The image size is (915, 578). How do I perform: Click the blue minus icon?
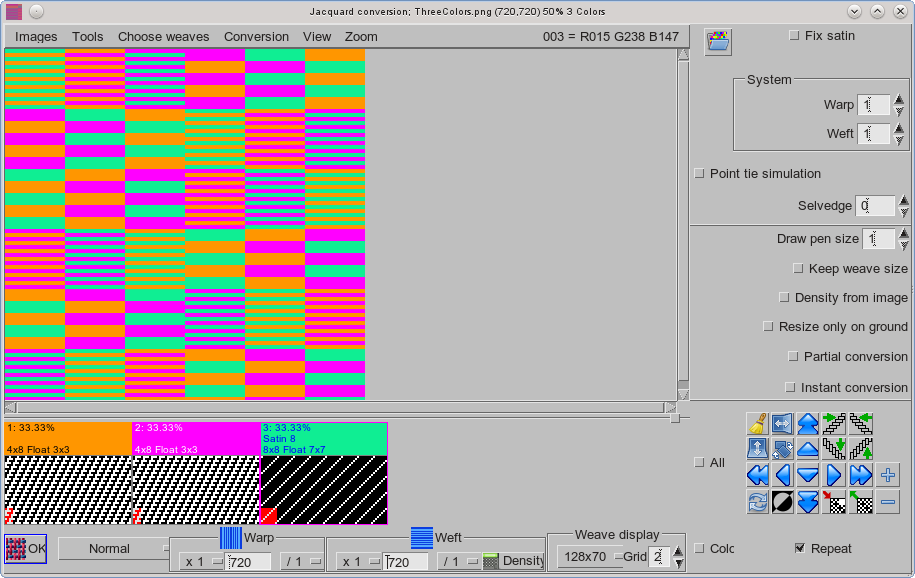[x=888, y=502]
